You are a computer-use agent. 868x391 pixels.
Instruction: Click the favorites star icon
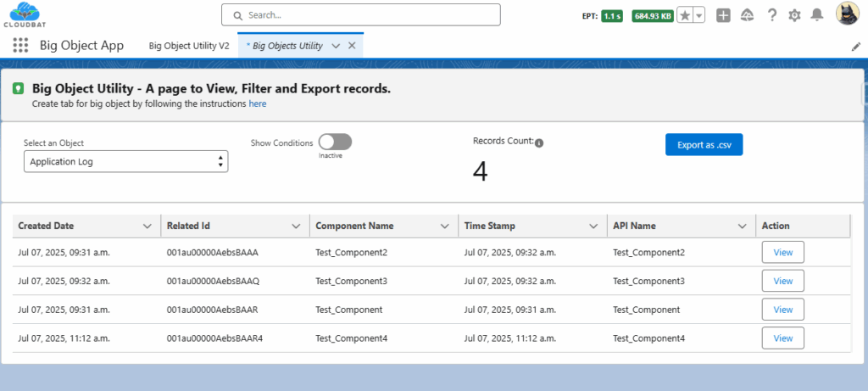[x=684, y=15]
